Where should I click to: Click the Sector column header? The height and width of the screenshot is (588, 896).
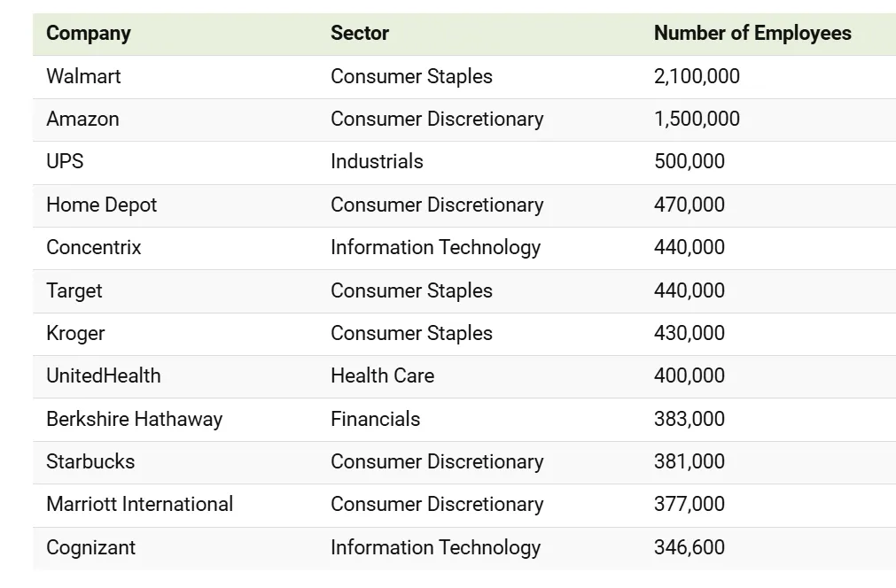tap(360, 34)
